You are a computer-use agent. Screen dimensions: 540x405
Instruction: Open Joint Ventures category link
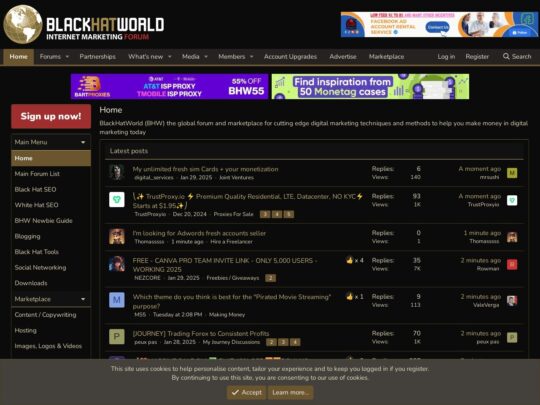[x=237, y=178]
